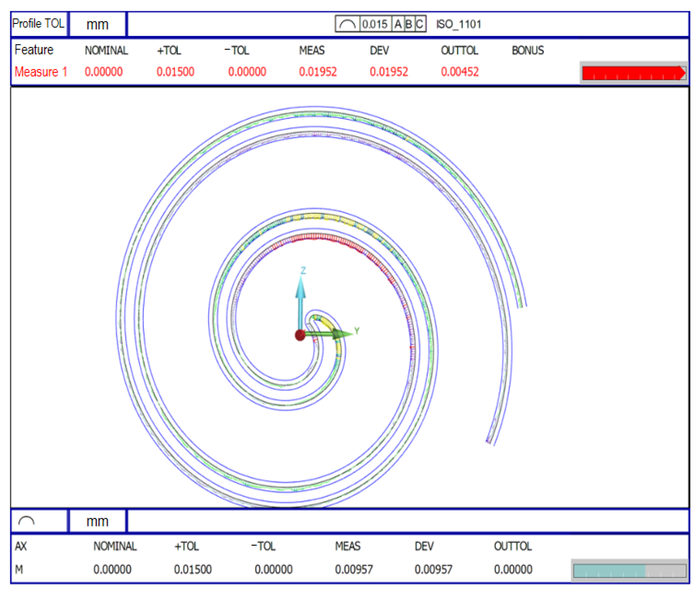Click the red out-of-tolerance deviation bar
The width and height of the screenshot is (700, 598).
(633, 73)
